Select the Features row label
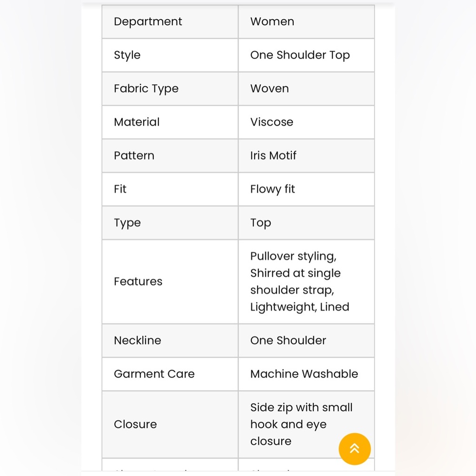The height and width of the screenshot is (476, 476). click(138, 281)
